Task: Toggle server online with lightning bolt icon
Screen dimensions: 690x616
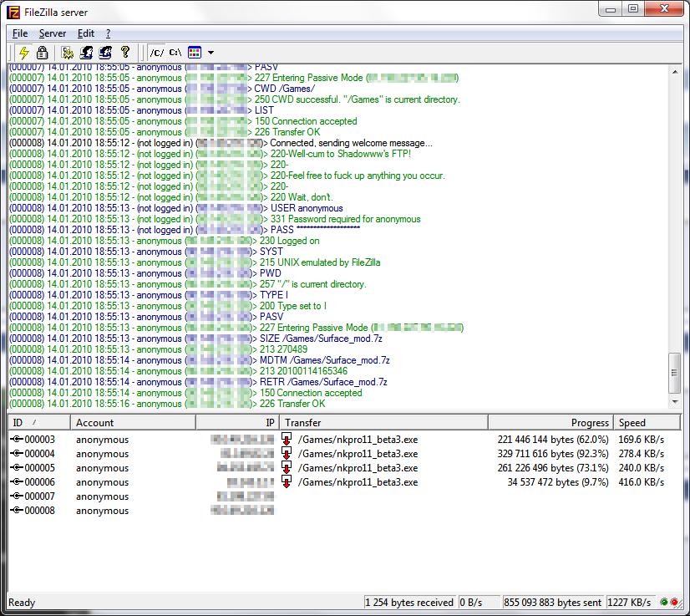Action: coord(23,53)
